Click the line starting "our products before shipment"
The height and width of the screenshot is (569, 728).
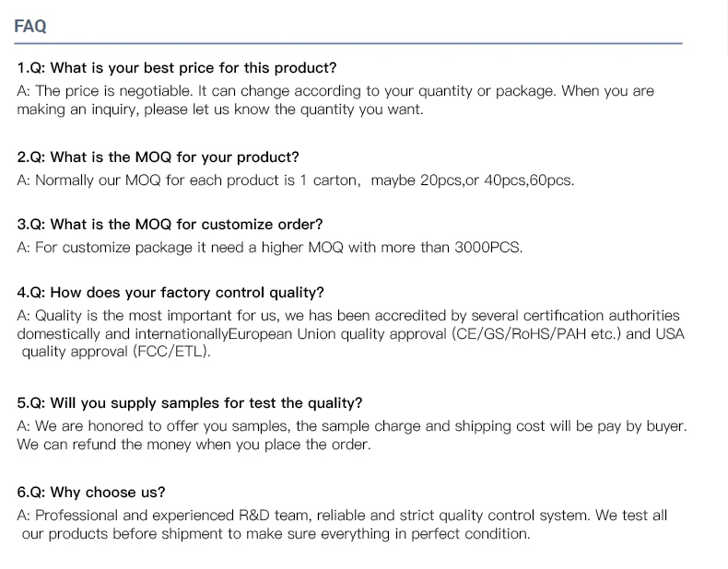(276, 534)
